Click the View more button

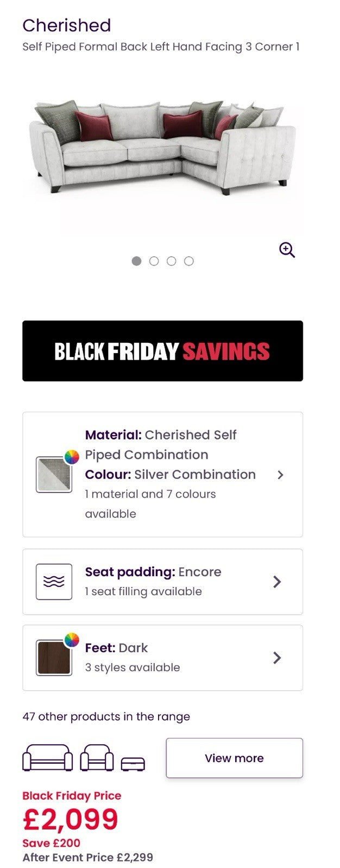point(234,758)
